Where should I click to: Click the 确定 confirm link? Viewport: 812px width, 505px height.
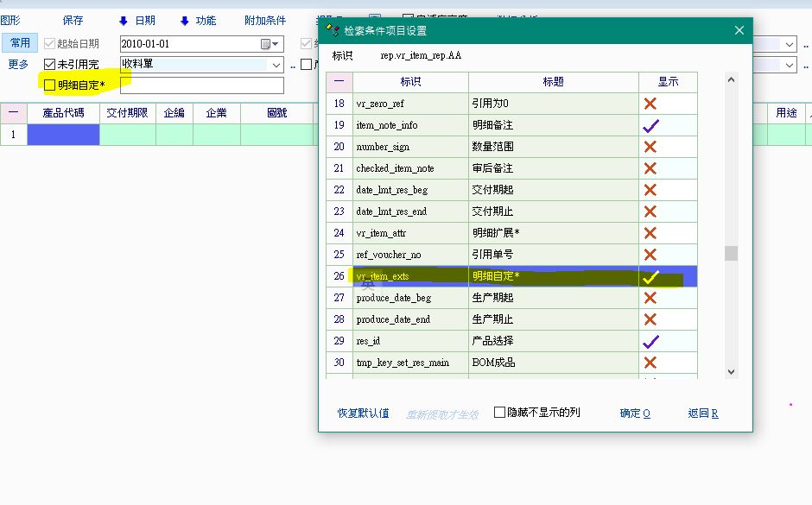tap(635, 413)
